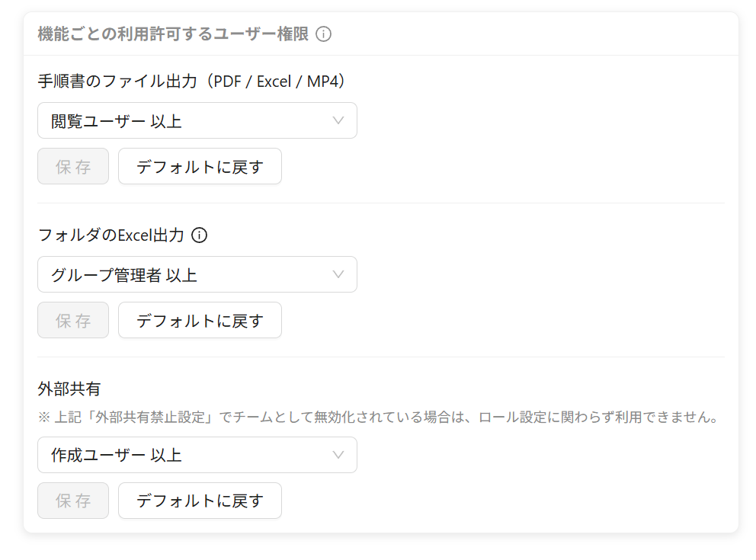The image size is (756, 560).
Task: Click info icon beside 機能ごとの利用許可するユーザー権限
Action: coord(324,34)
